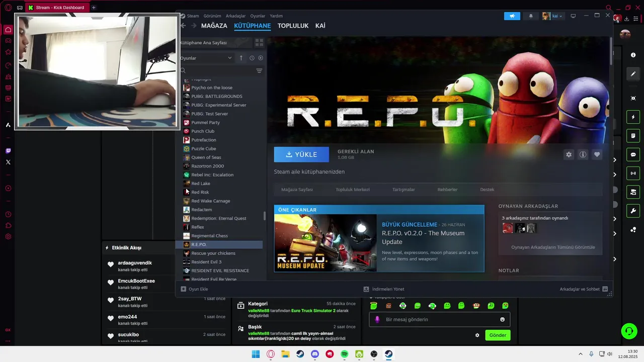This screenshot has width=644, height=362.
Task: Switch to MAĞAZA tab
Action: point(214,26)
